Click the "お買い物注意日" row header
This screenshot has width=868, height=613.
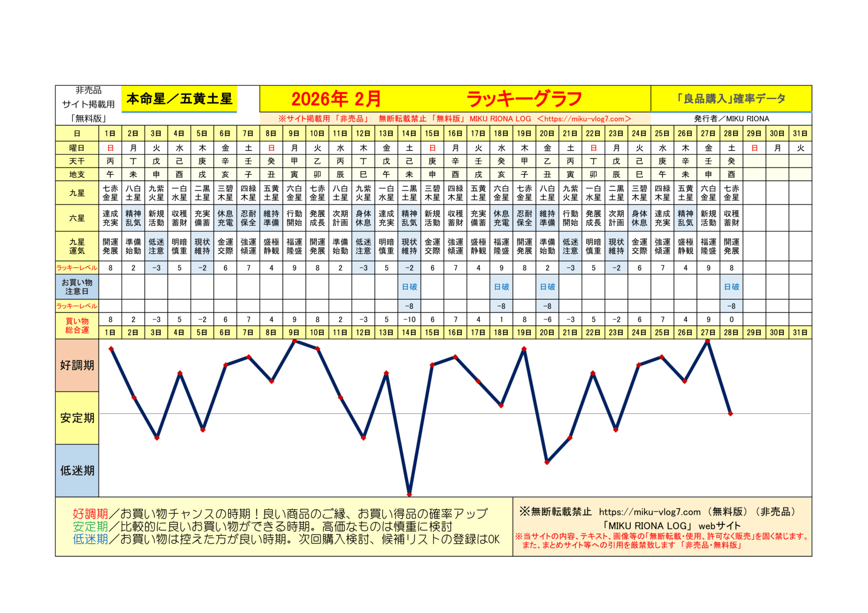77,287
